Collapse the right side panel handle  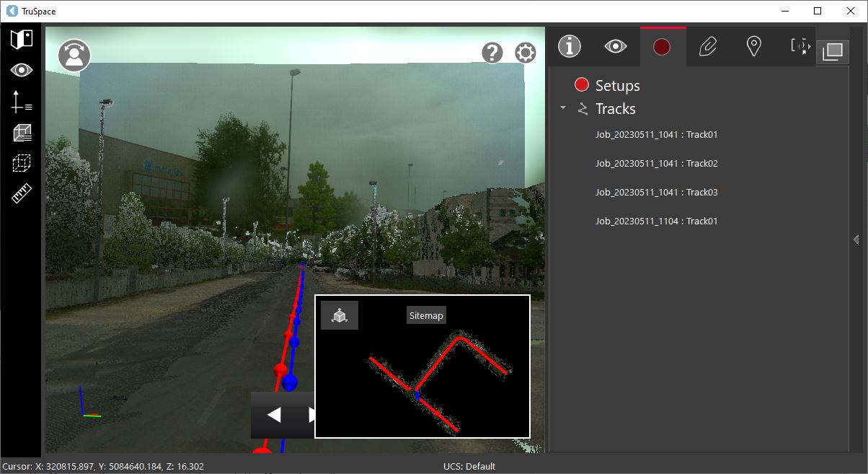coord(855,240)
